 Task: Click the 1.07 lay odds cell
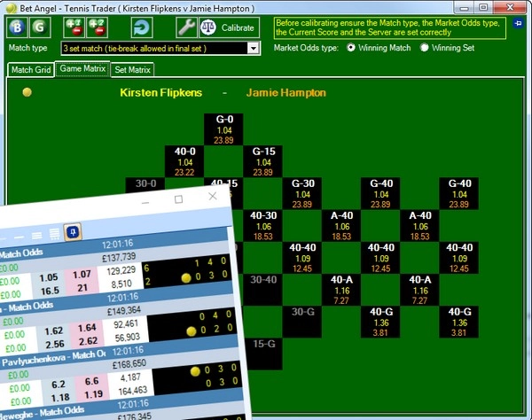(82, 274)
